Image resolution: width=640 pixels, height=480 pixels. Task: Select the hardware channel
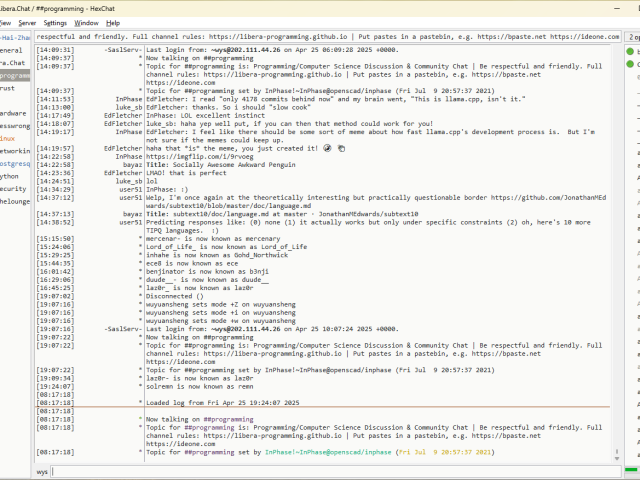coord(13,113)
